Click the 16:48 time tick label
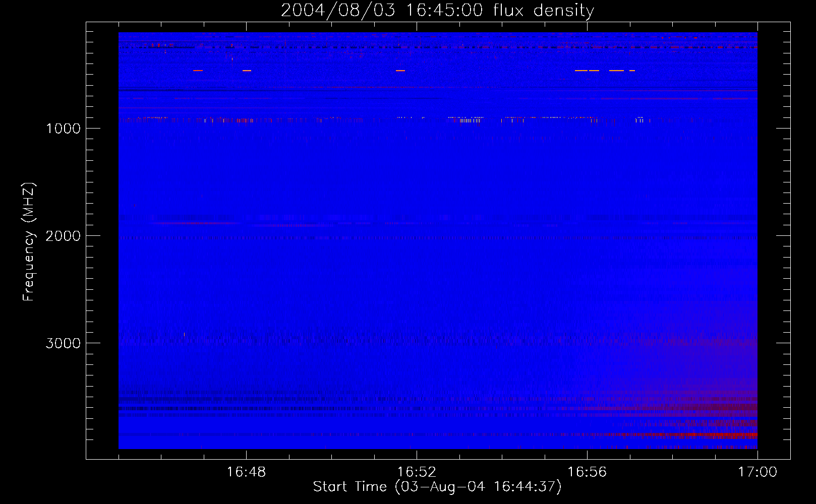Image resolution: width=816 pixels, height=504 pixels. click(246, 472)
